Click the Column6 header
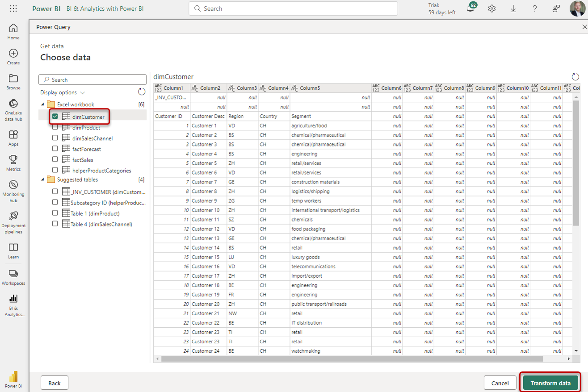The height and width of the screenshot is (392, 588). pos(387,88)
